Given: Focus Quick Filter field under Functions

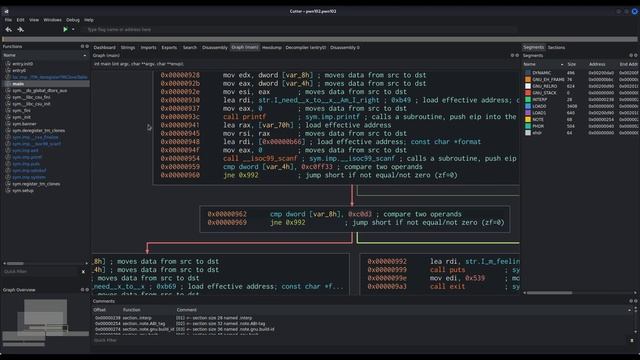Looking at the screenshot, I should [41, 271].
